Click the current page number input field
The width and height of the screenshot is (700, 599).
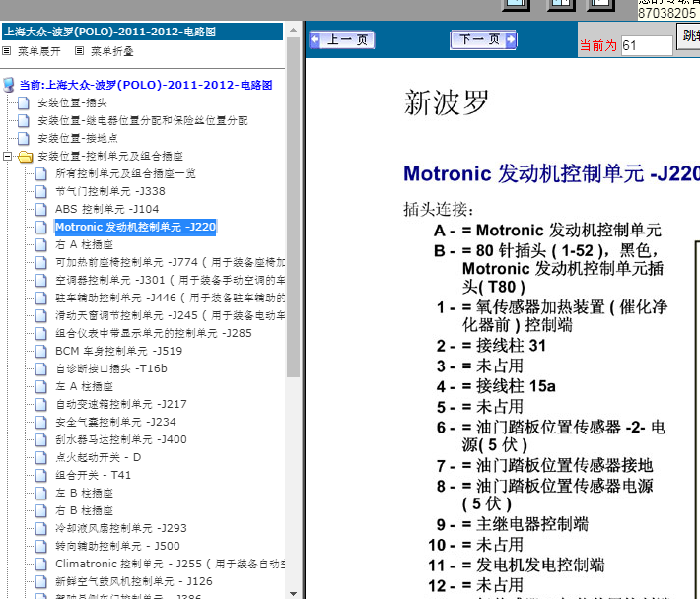647,45
